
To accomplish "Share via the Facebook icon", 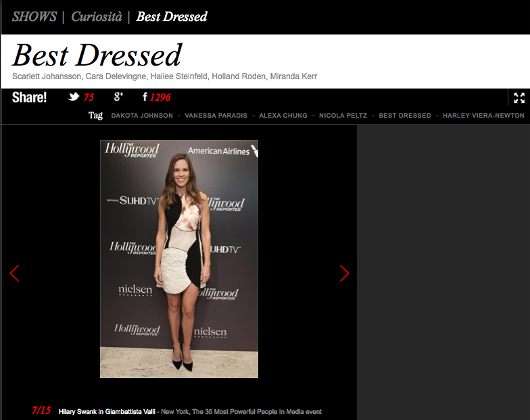I will [145, 97].
